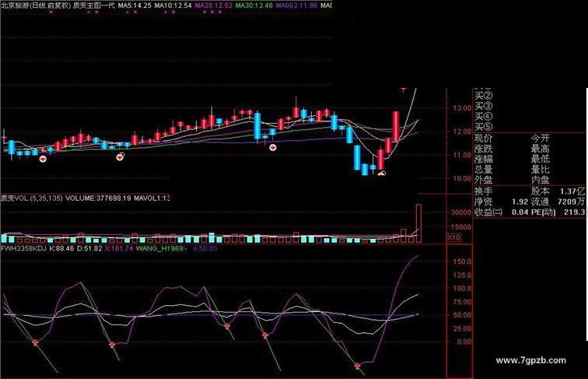Click the X:161.74 value
Screen dimensions: 588x379
(x=119, y=248)
